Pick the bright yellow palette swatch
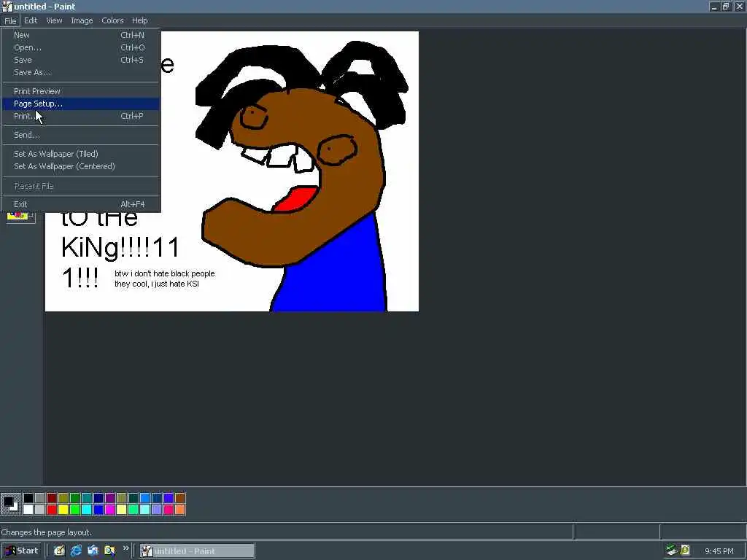Viewport: 747px width, 560px height. click(63, 510)
